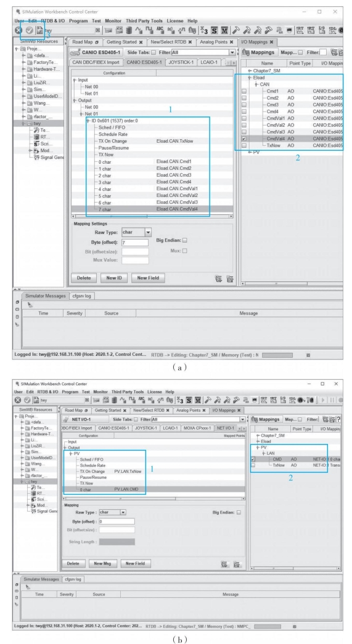Click the Delete button in window (a)
The height and width of the screenshot is (644, 352).
[84, 278]
